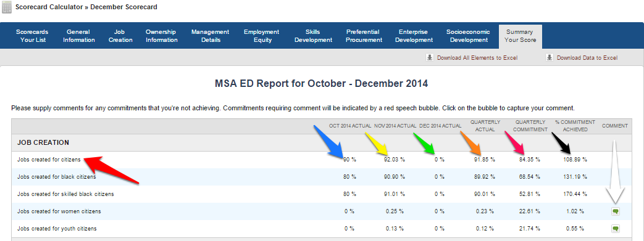Click the MSA ED Report heading

coord(322,84)
